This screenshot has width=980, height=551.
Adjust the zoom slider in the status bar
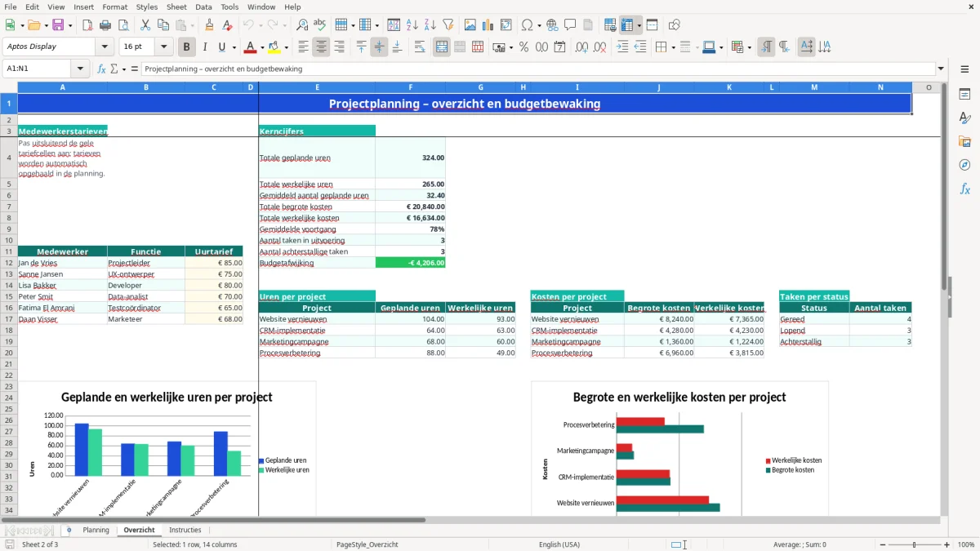click(914, 544)
